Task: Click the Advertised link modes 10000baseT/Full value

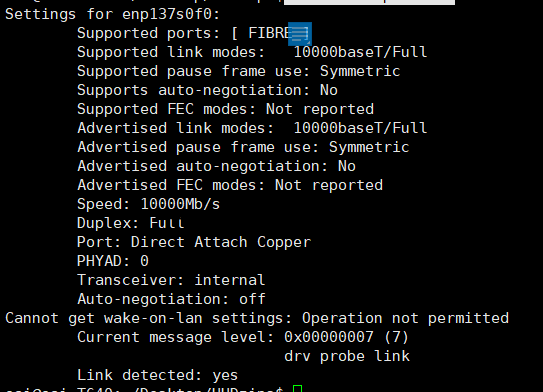Action: coord(360,128)
